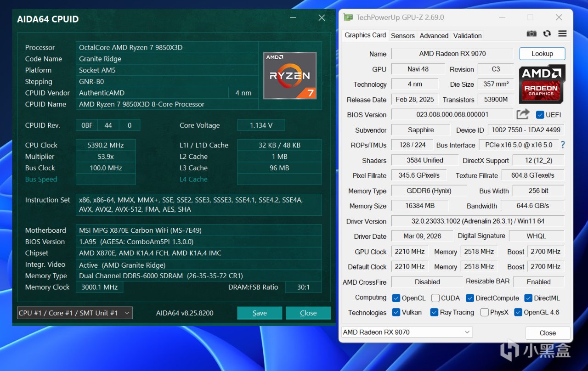Expand the AMD Radeon RX 9070 selector
Viewport: 588px width, 371px height.
407,332
